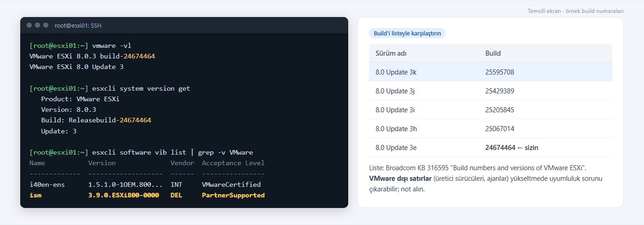Click the first terminal window control dot

29,25
